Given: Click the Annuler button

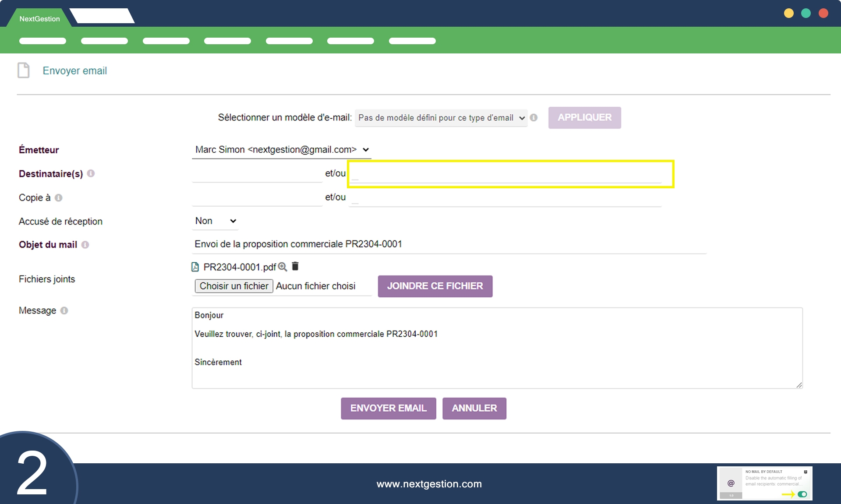Looking at the screenshot, I should [x=474, y=408].
